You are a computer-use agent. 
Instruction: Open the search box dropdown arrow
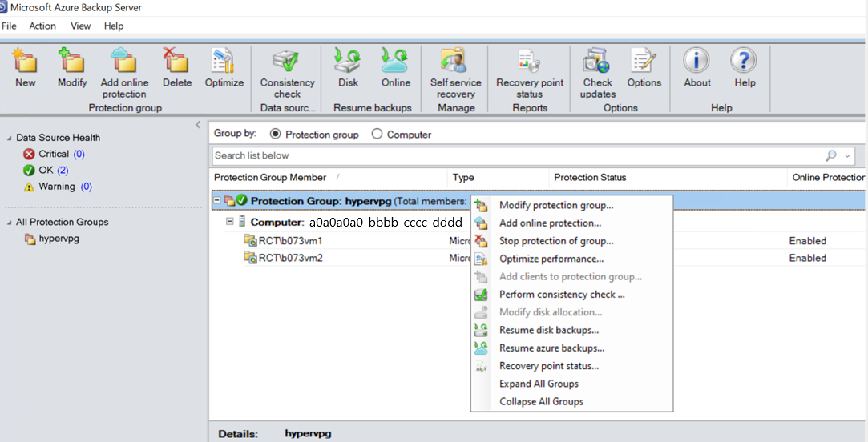point(847,156)
